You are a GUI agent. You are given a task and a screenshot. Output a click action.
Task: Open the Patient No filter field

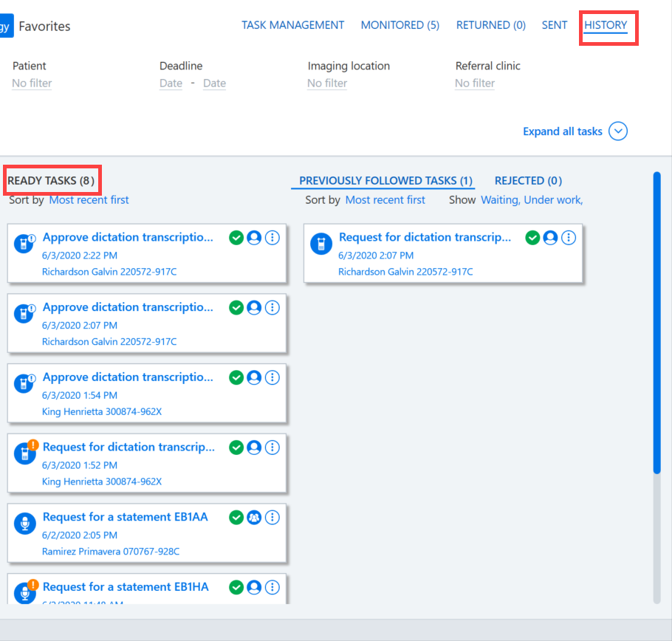pyautogui.click(x=32, y=83)
